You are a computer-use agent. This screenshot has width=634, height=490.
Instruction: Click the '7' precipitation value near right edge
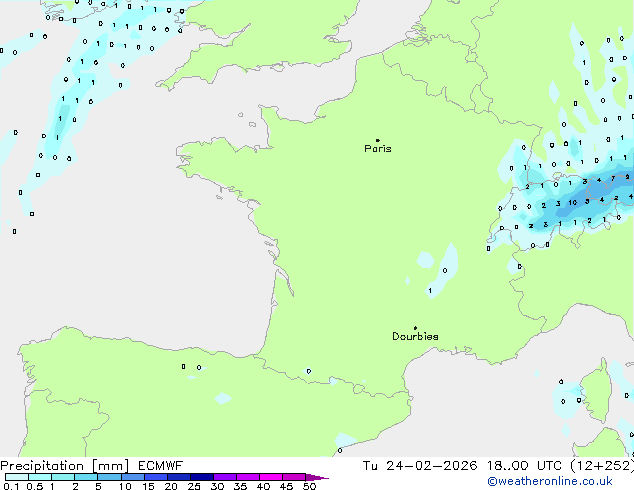(x=613, y=178)
